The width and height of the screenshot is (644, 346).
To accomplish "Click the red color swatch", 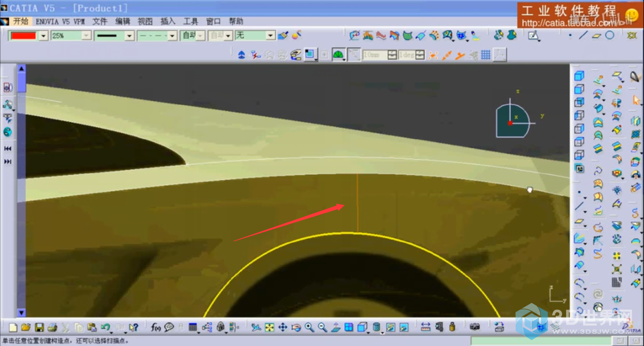I will coord(24,35).
